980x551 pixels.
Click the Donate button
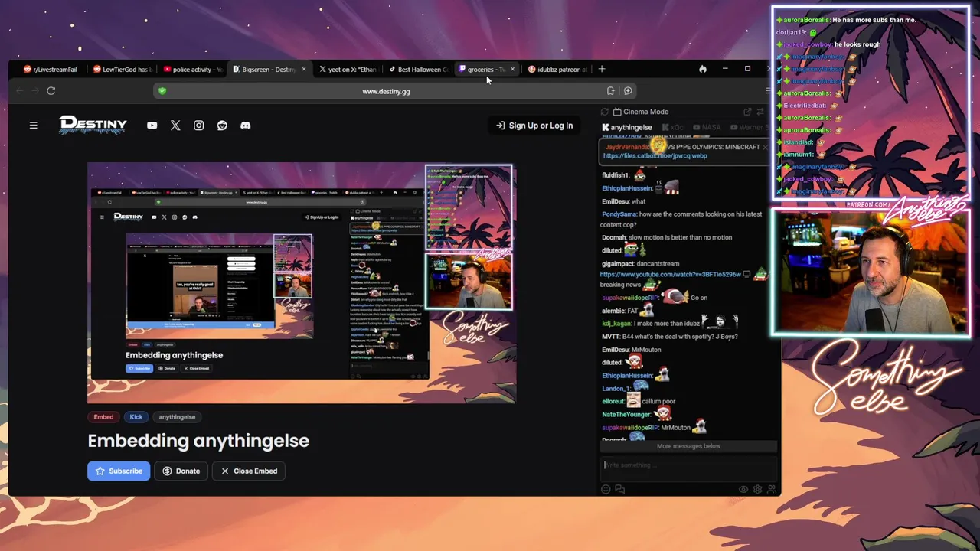(181, 471)
